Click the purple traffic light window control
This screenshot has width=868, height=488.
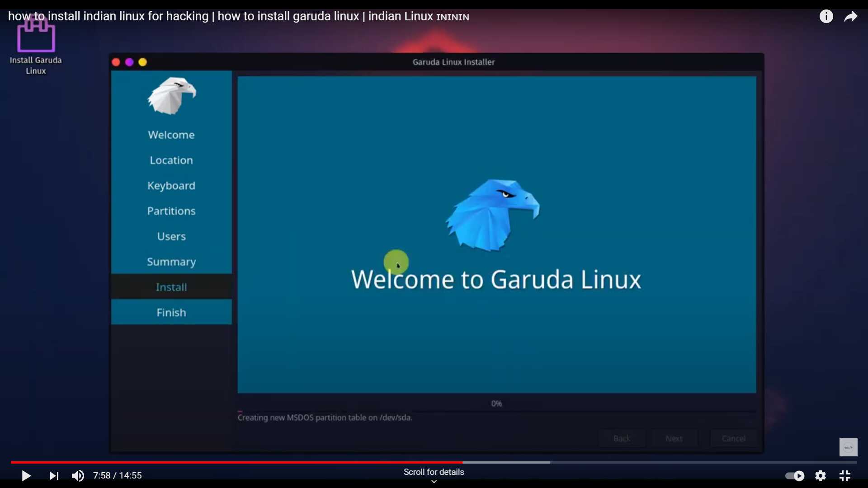click(129, 62)
